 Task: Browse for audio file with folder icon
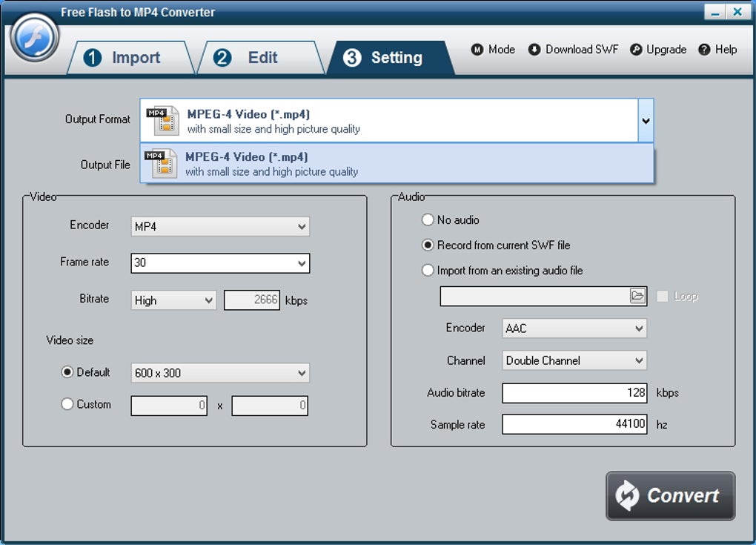[637, 296]
